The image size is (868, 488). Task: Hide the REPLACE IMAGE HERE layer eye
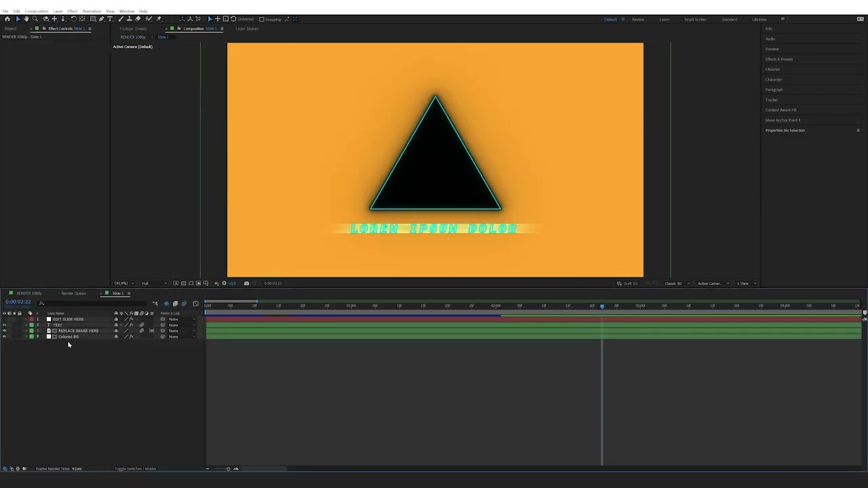[4, 331]
